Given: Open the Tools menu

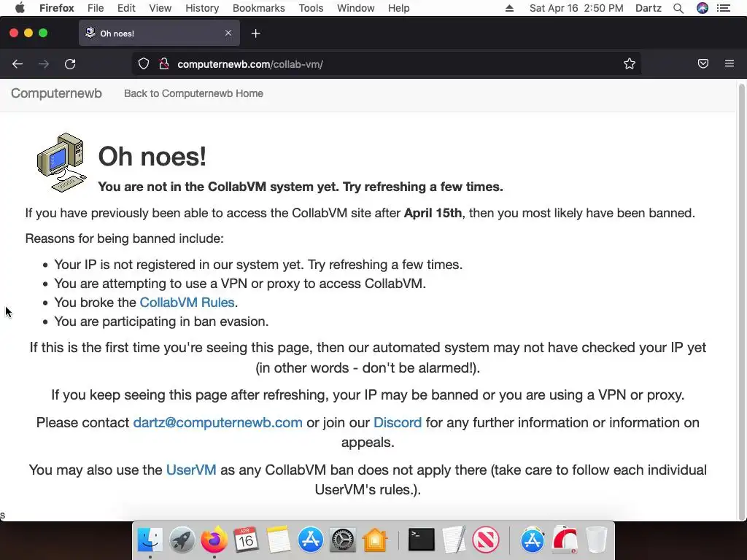Looking at the screenshot, I should (311, 8).
